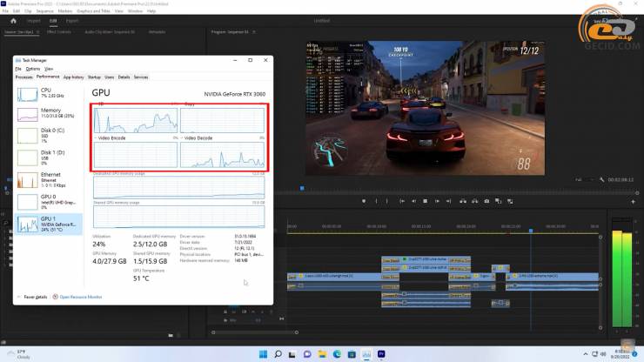Open the Premiere Pro Home screen icon
Viewport: 644px width, 362px height.
(13, 21)
